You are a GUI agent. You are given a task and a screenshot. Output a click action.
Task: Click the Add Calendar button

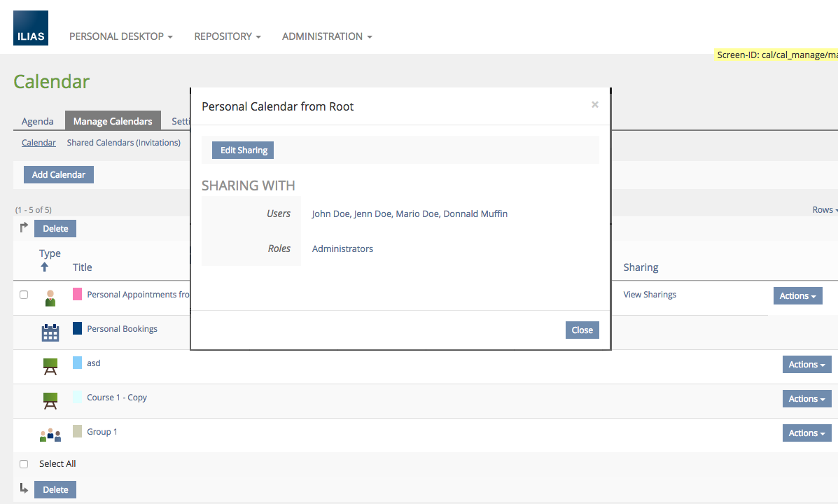pyautogui.click(x=59, y=175)
